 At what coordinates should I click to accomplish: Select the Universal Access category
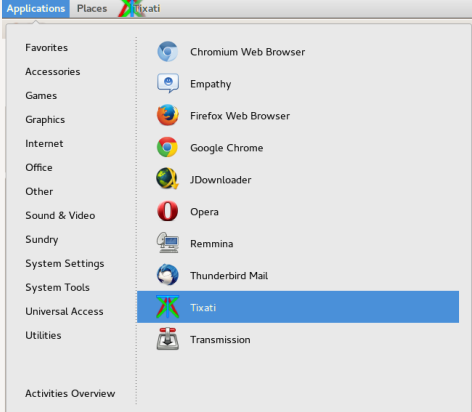coord(64,312)
